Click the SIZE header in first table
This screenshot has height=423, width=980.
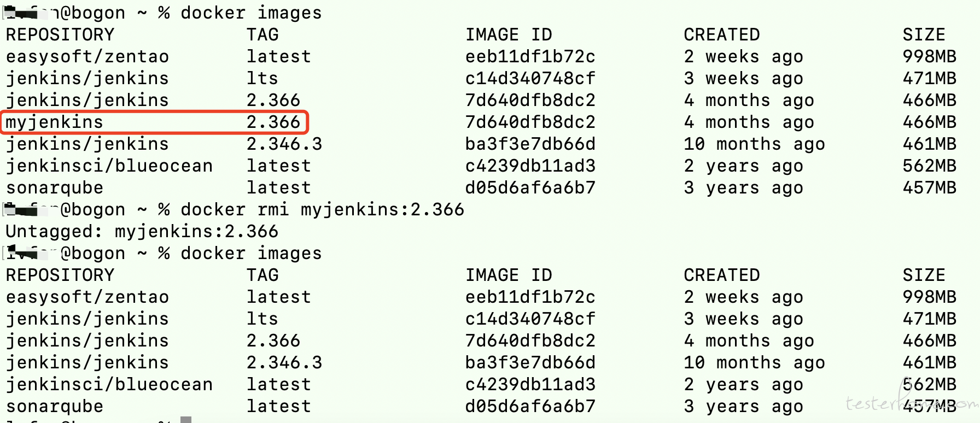click(924, 35)
